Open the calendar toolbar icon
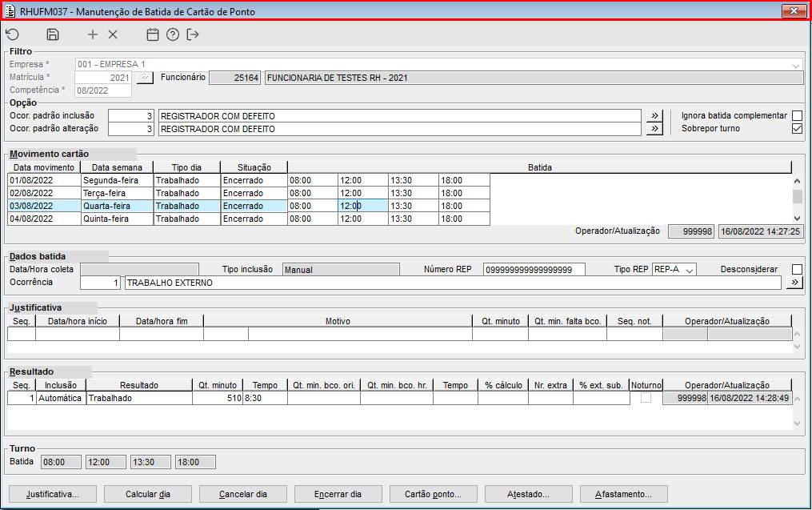Viewport: 812px width, 510px height. click(152, 34)
